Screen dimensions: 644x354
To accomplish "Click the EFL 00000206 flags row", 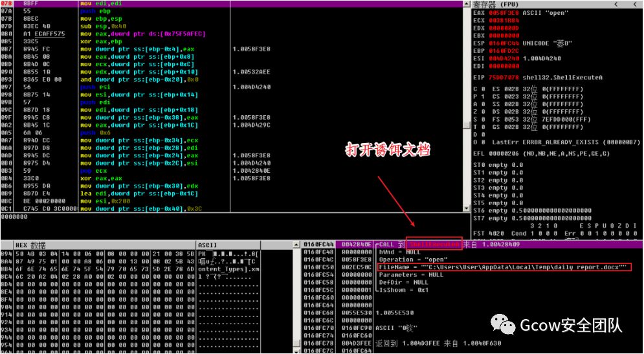I will click(542, 153).
